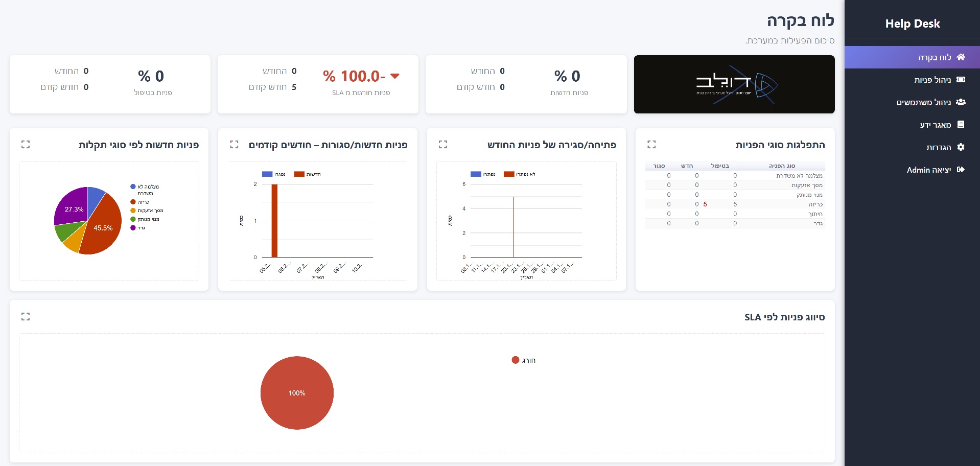Click the red 100% SLA pie slice
980x466 pixels.
coord(297,393)
